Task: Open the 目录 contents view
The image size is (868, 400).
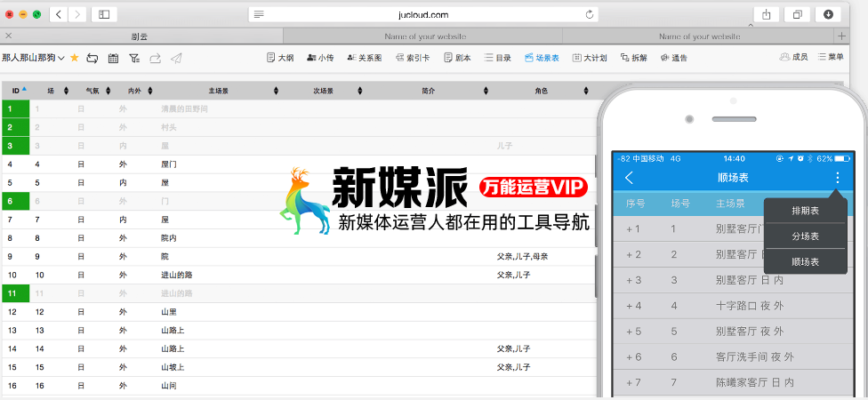Action: [498, 58]
